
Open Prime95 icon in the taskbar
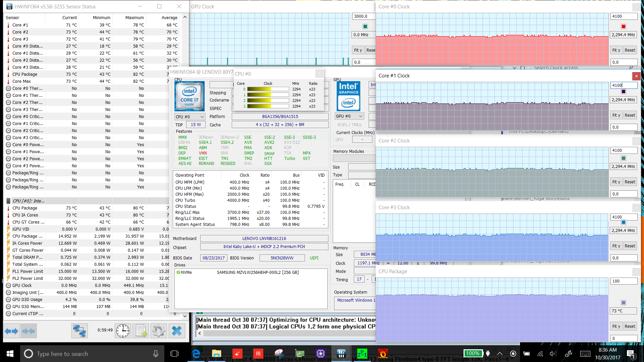tap(362, 353)
